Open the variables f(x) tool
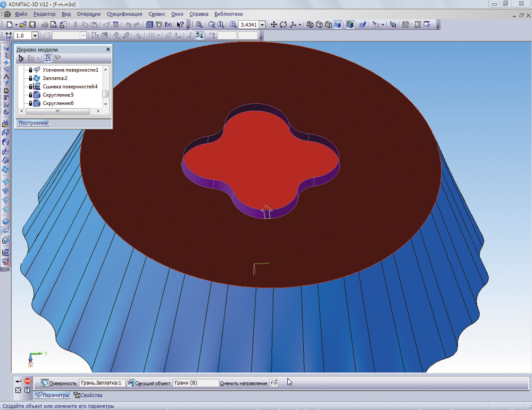This screenshot has height=410, width=532. tap(168, 25)
